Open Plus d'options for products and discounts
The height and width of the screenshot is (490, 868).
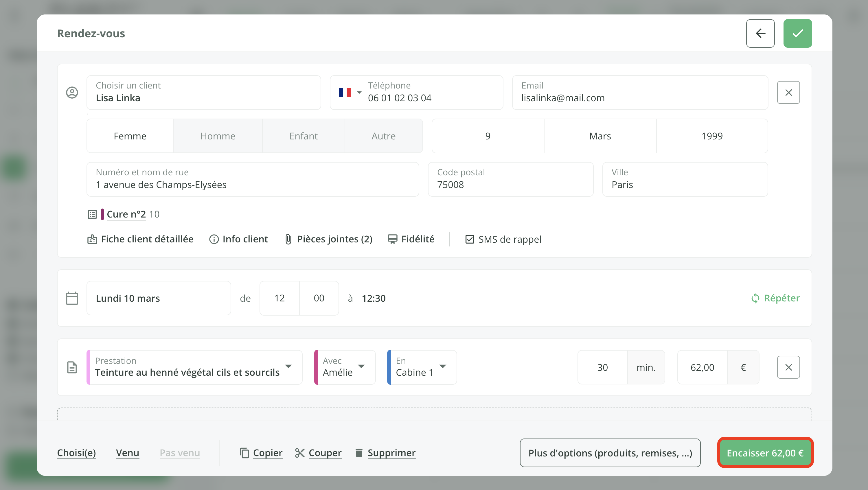coord(610,453)
